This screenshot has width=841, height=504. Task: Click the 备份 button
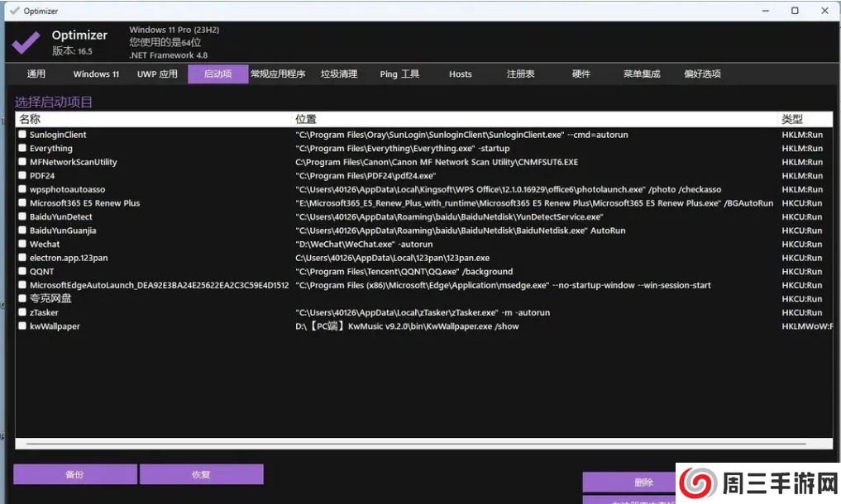(x=75, y=474)
